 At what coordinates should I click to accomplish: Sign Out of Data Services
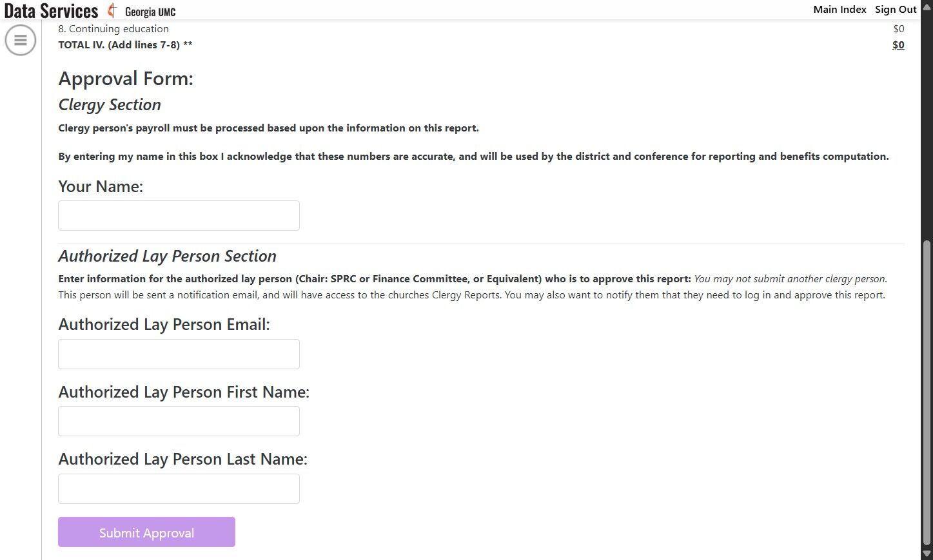[895, 9]
